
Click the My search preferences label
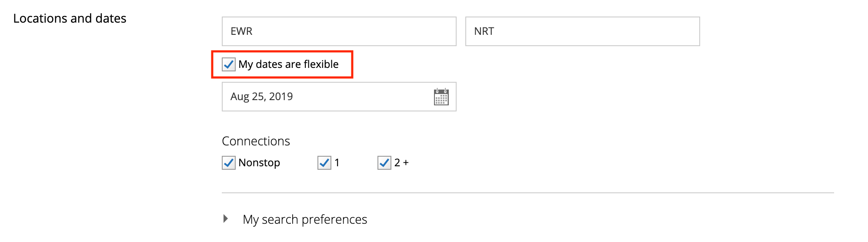click(305, 219)
